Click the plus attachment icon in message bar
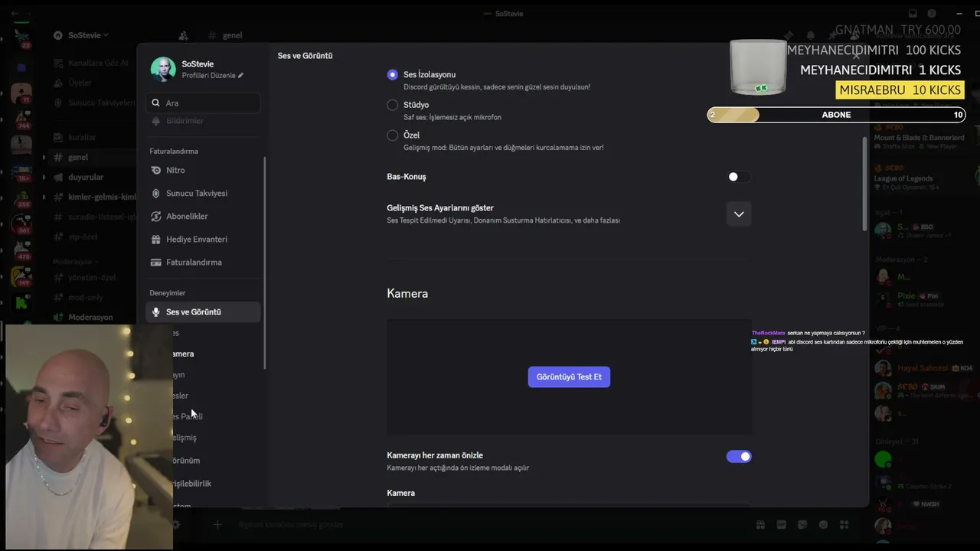This screenshot has height=551, width=980. (x=217, y=525)
